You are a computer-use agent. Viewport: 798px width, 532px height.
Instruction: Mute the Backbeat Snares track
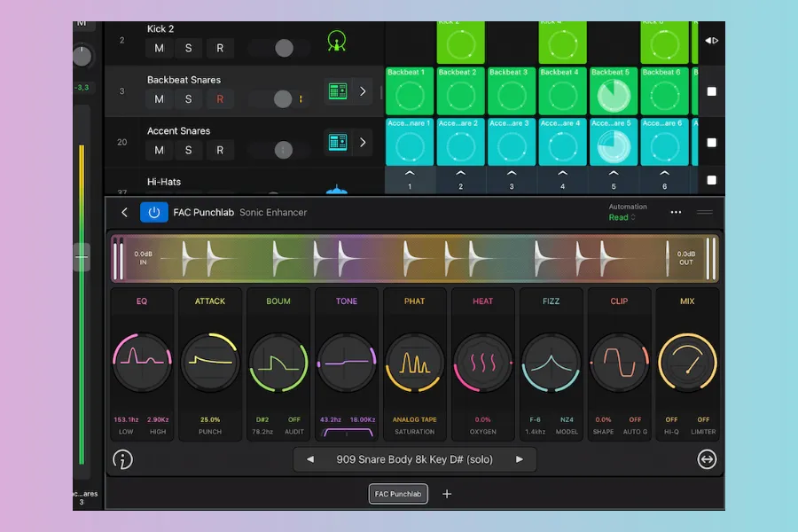[160, 99]
